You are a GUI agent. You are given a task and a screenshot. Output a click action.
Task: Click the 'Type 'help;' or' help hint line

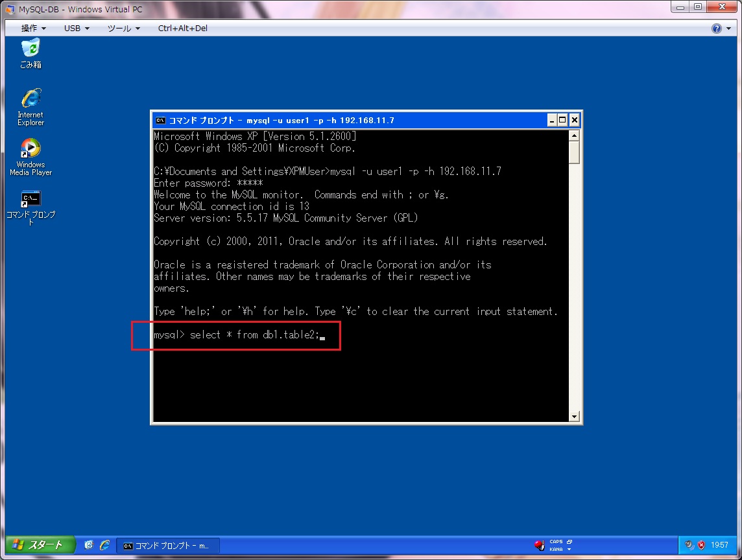[x=356, y=311]
